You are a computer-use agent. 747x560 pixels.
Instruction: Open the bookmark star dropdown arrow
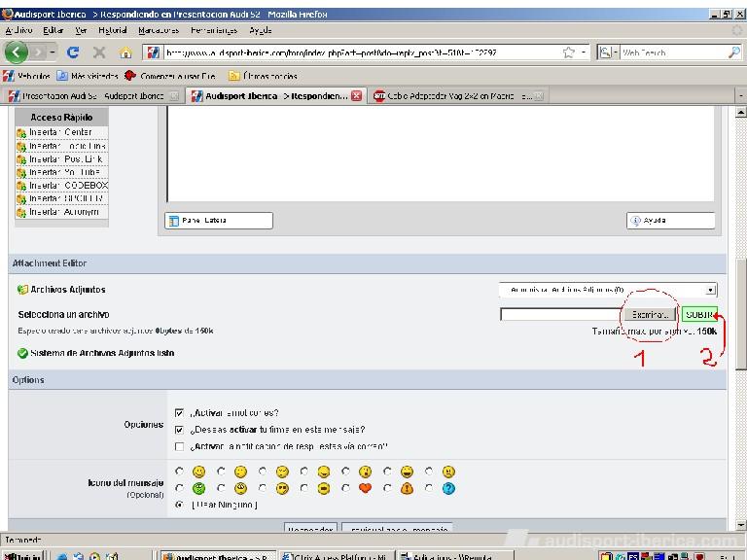coord(584,52)
